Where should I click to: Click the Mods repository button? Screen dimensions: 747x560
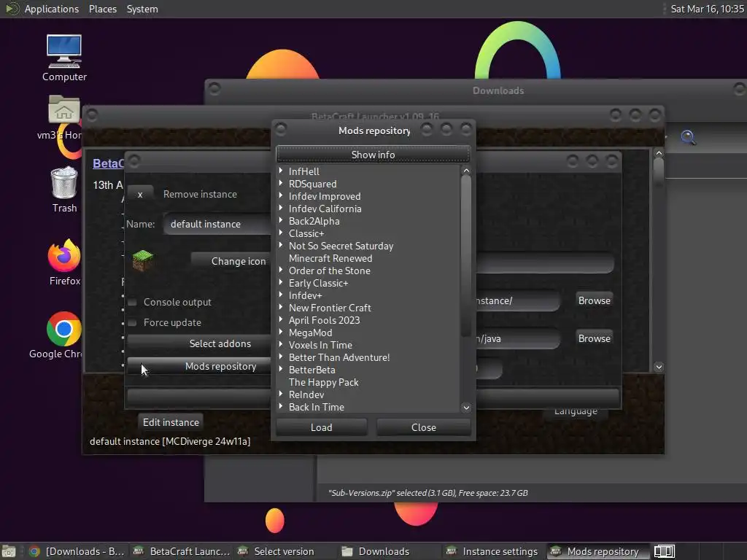200,366
